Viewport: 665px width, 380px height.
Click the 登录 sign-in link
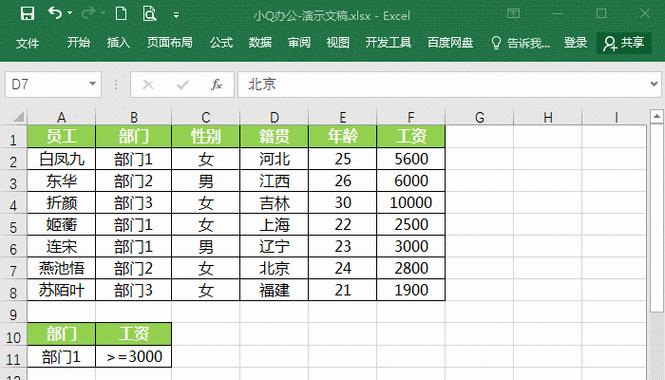point(576,42)
